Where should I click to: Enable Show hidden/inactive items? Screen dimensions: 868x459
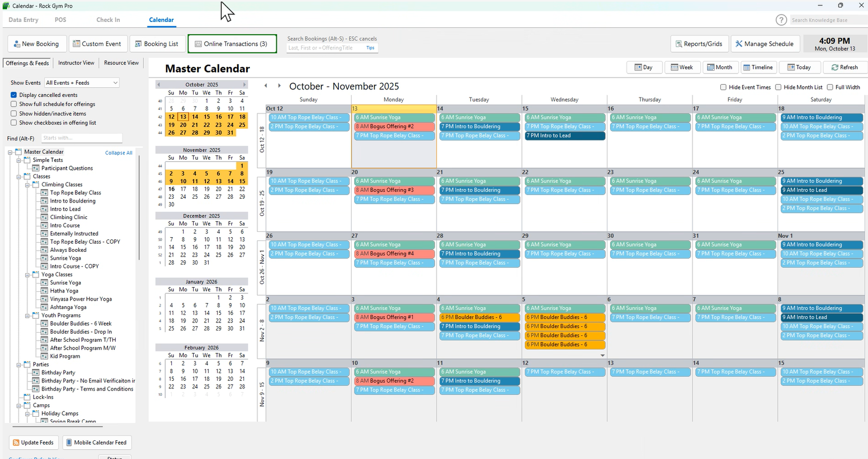(14, 114)
